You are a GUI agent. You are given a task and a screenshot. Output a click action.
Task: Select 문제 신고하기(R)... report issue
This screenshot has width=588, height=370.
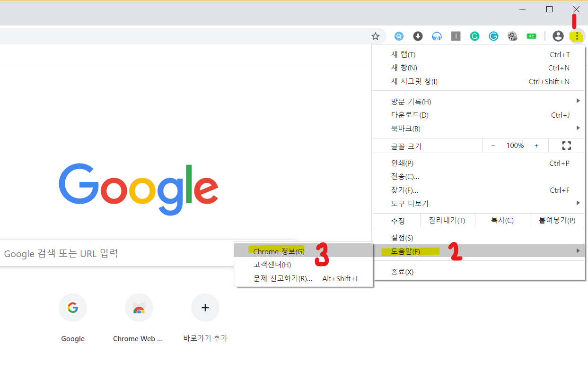pos(304,278)
